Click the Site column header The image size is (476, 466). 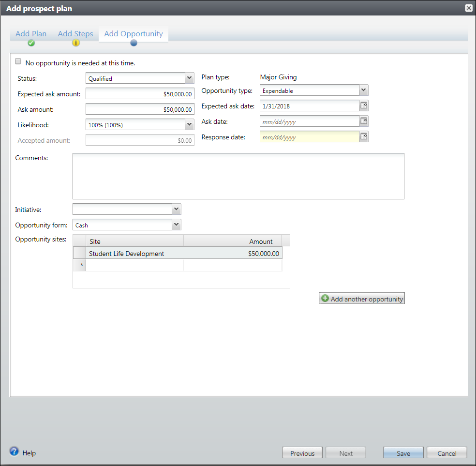pyautogui.click(x=134, y=241)
